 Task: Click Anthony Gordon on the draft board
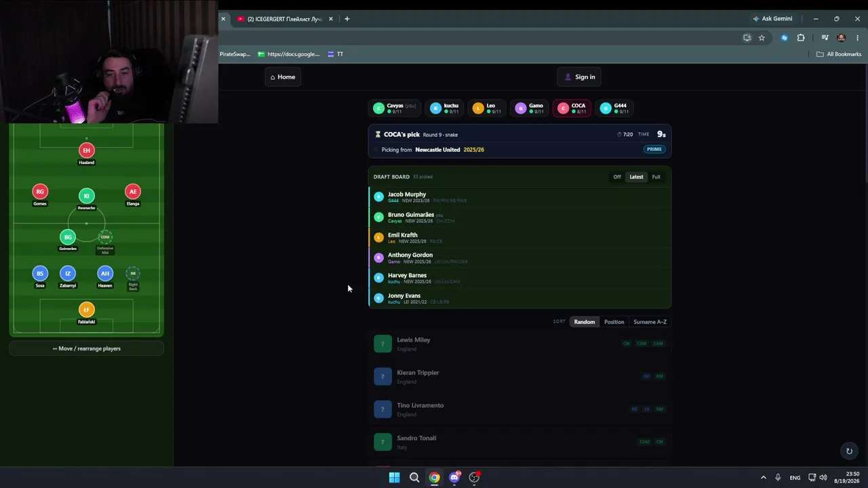[x=519, y=258]
